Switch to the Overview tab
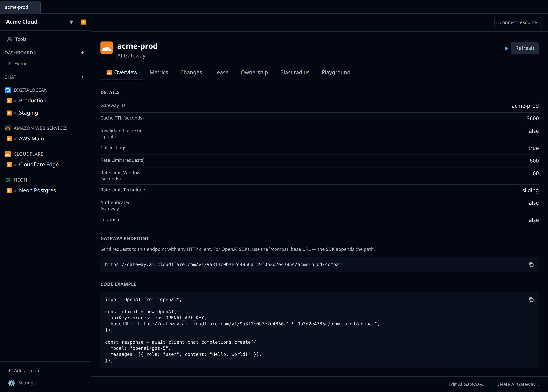Image resolution: width=548 pixels, height=392 pixels. point(122,73)
